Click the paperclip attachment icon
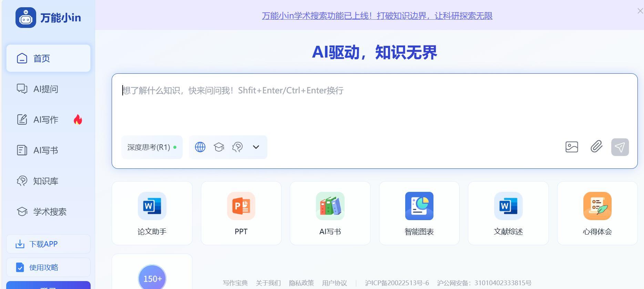This screenshot has width=644, height=289. click(596, 147)
